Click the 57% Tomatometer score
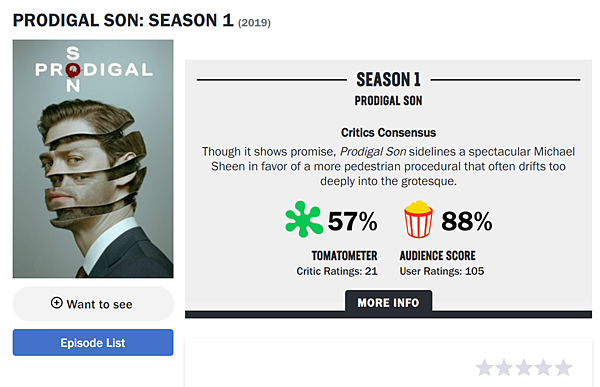600x387 pixels. click(x=352, y=221)
